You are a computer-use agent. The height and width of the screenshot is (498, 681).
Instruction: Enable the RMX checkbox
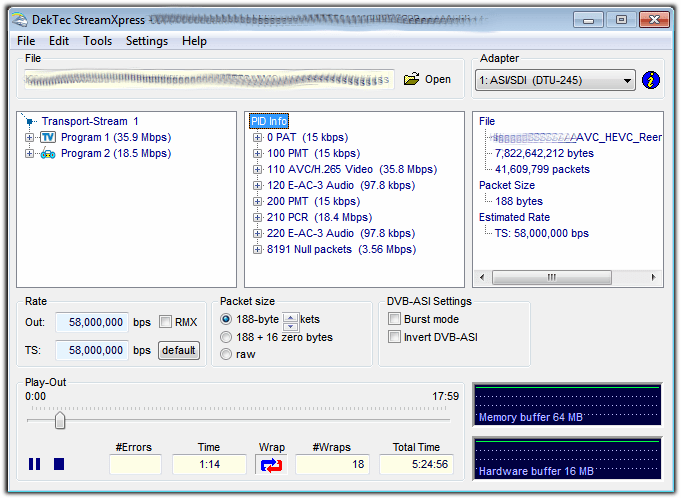[165, 322]
